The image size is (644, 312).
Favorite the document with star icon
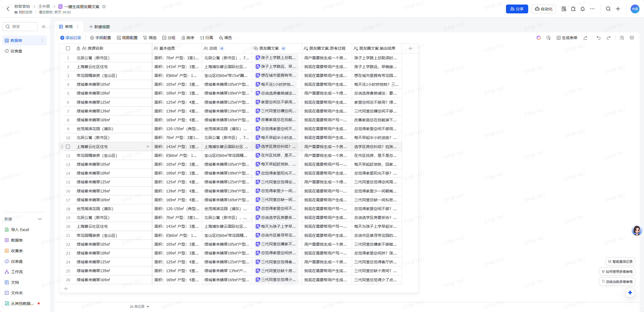104,7
